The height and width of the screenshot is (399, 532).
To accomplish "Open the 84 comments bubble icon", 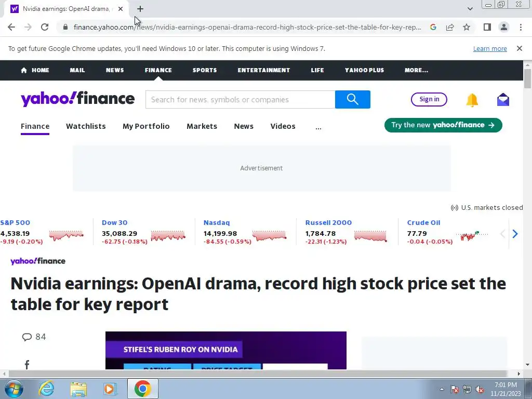I will point(27,337).
